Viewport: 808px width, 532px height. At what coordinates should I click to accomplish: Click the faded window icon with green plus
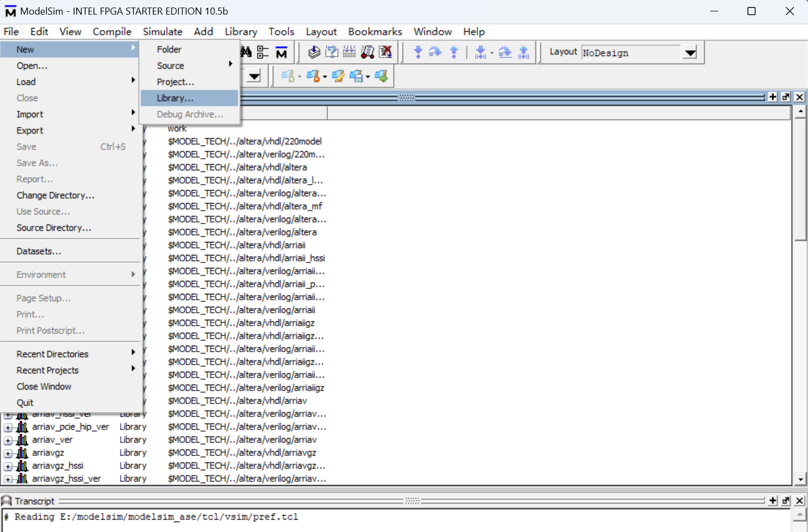pyautogui.click(x=288, y=76)
